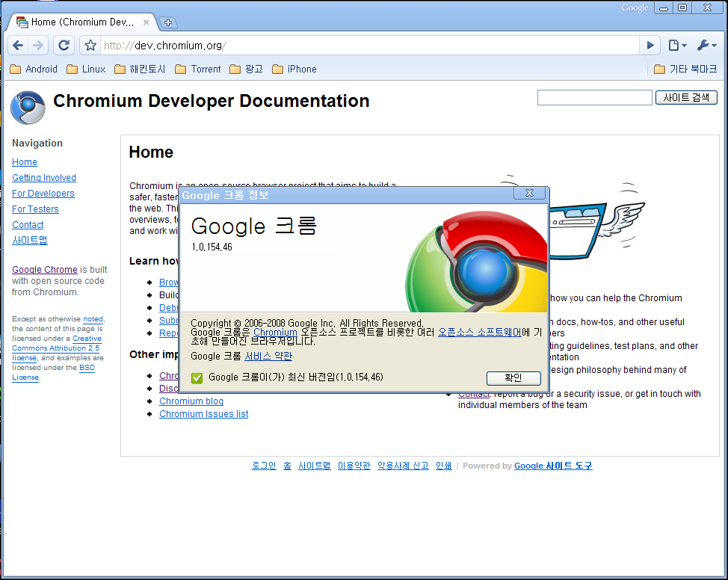Close the Google 크롬 정보 dialog
Screen dimensions: 728x580
coord(529,193)
